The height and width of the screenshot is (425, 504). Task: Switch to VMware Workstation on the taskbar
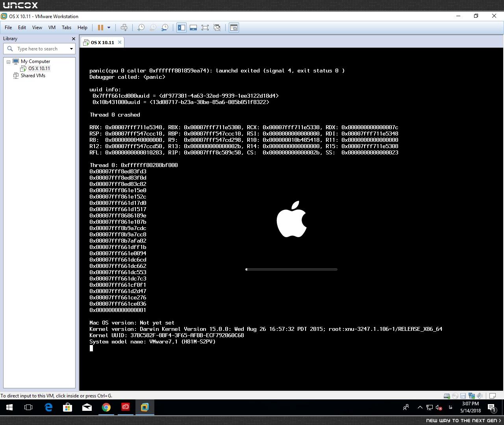pyautogui.click(x=145, y=407)
